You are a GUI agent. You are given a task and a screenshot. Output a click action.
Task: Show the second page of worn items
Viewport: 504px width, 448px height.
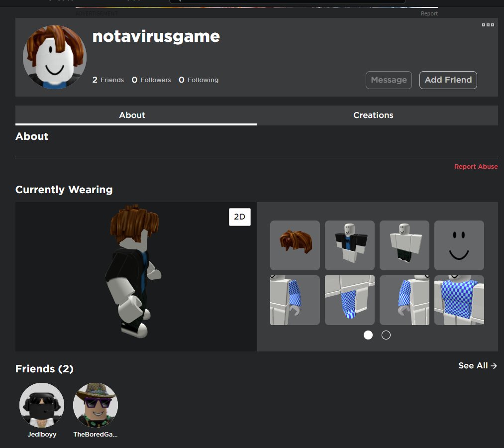coord(386,335)
